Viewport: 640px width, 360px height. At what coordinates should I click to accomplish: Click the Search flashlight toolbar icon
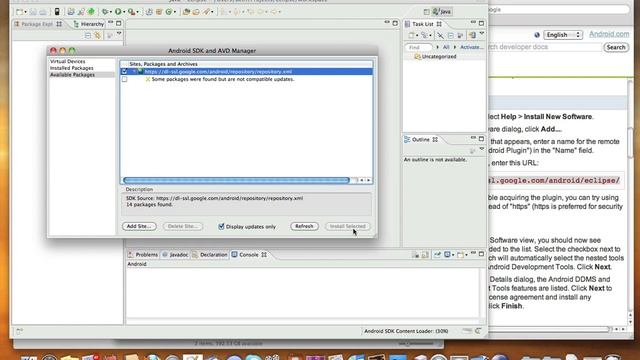point(207,12)
